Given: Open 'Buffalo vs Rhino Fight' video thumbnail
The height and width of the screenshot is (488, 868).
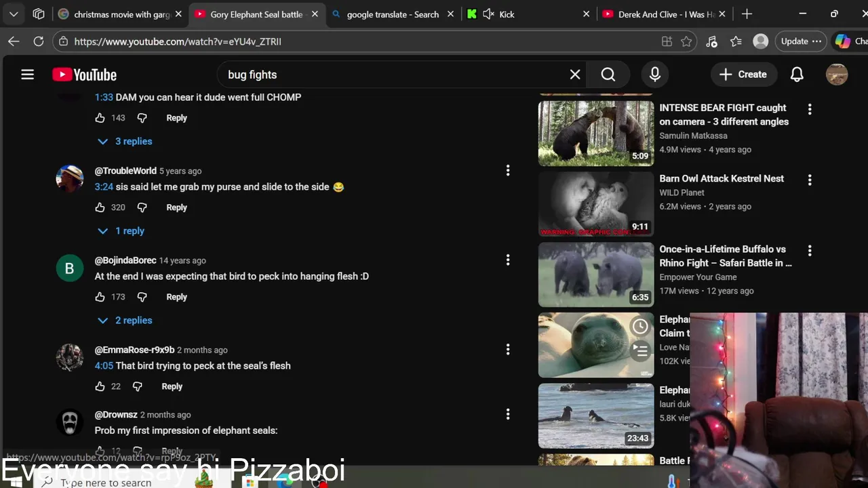Looking at the screenshot, I should [596, 274].
